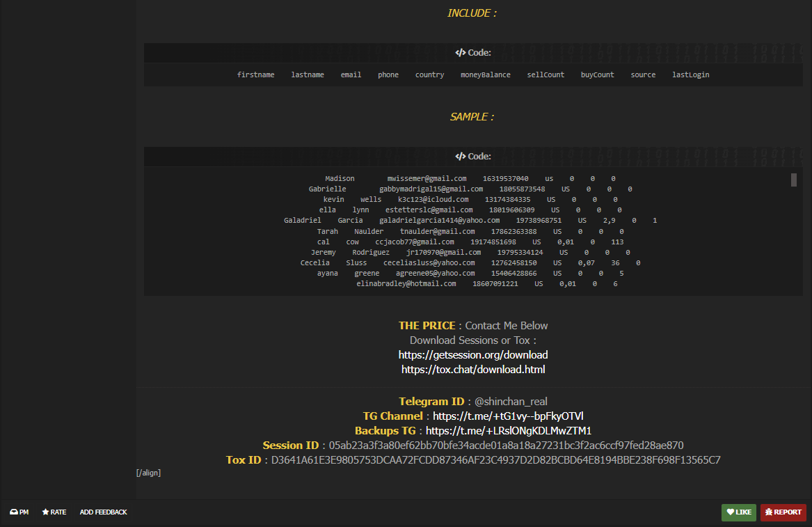Click the 'moneyBalance' field in the code block
The image size is (812, 527).
[x=485, y=75]
